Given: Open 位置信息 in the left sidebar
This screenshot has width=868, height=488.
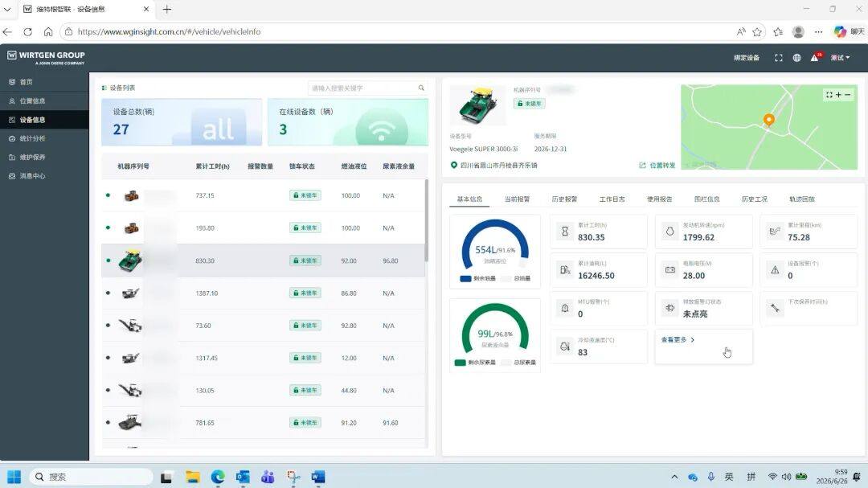Looking at the screenshot, I should (32, 100).
